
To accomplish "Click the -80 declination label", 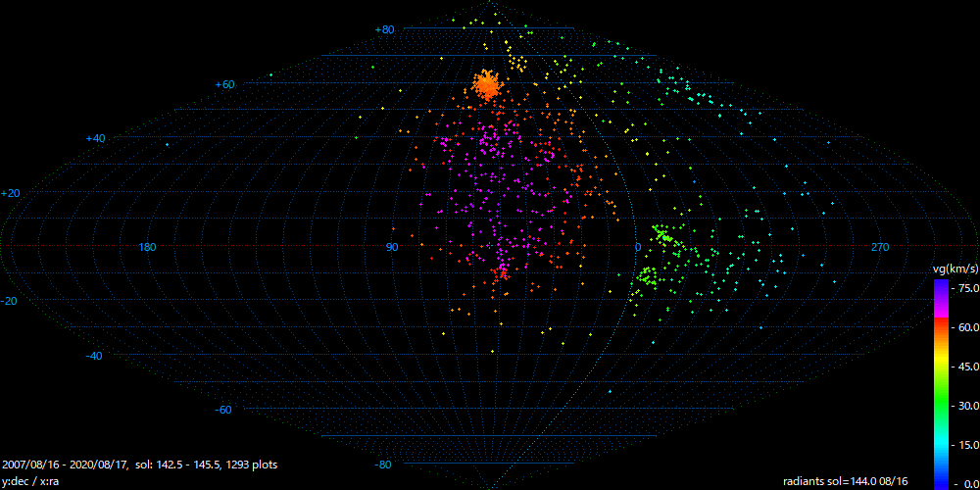I will click(x=383, y=464).
